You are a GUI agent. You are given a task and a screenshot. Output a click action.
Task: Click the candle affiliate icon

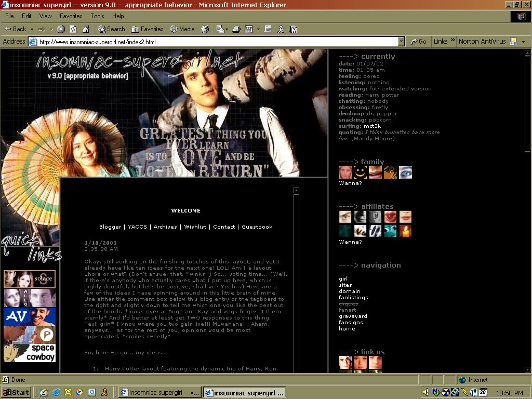405,231
